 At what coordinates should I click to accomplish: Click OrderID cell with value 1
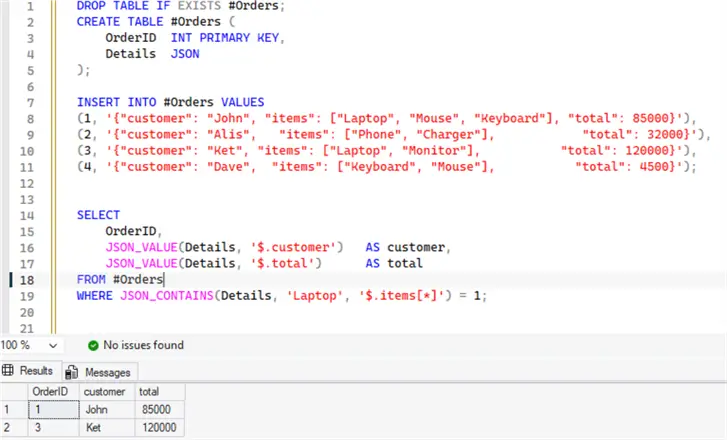[54, 409]
